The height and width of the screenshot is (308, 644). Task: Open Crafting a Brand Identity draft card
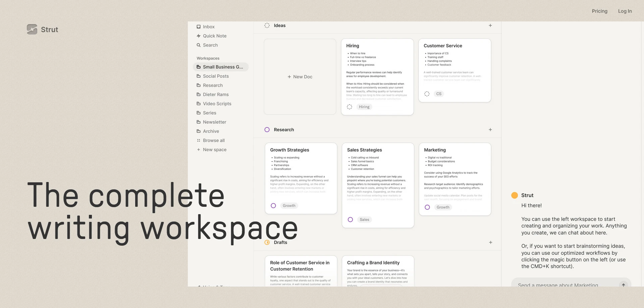click(x=378, y=271)
